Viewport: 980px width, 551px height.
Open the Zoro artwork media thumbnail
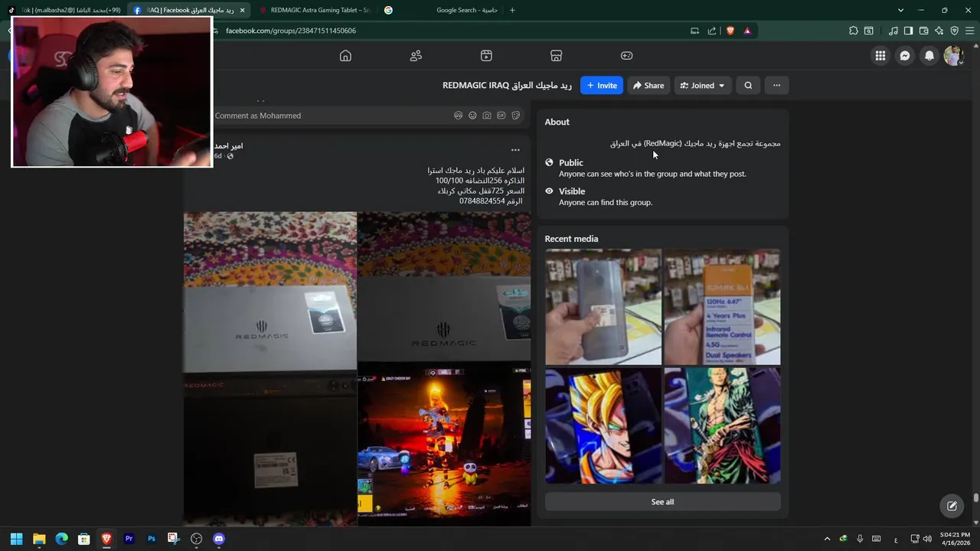click(722, 425)
